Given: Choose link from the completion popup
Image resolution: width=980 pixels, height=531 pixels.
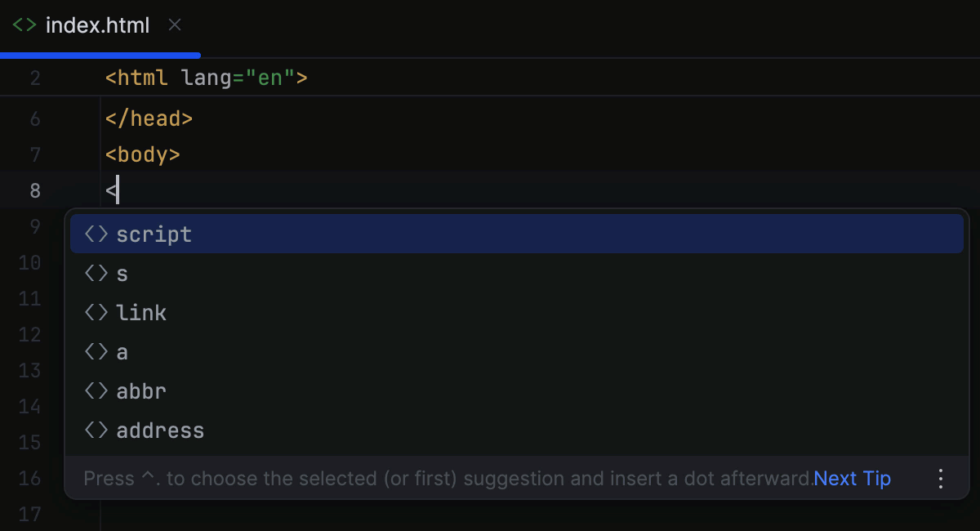Looking at the screenshot, I should (x=140, y=312).
